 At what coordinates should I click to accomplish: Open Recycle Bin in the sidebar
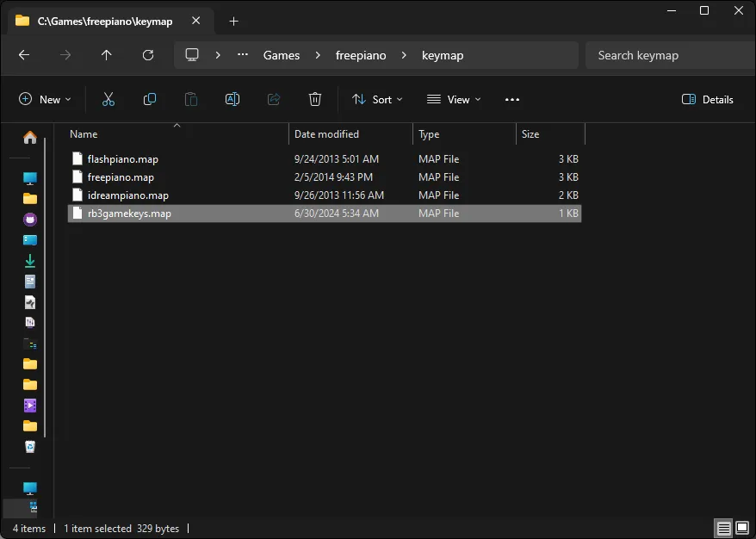tap(30, 447)
